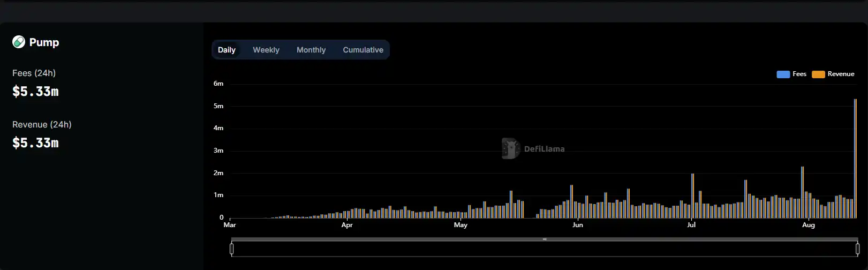Click the tall spike bar just before Aug
The width and height of the screenshot is (868, 270).
802,193
